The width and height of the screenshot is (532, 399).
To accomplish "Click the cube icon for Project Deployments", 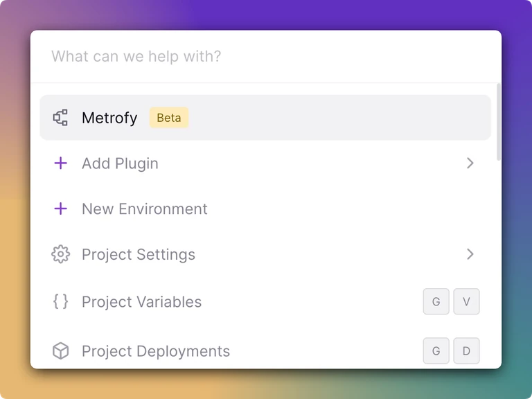I will click(61, 351).
